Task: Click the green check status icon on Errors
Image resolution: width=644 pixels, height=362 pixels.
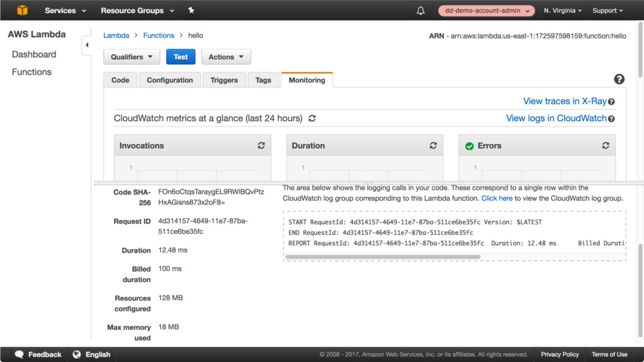Action: tap(469, 146)
